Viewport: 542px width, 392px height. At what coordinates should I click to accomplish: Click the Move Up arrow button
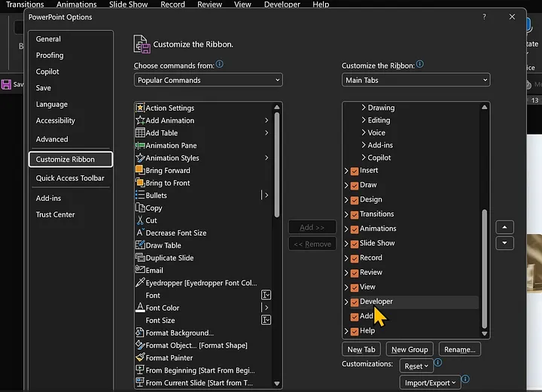[x=504, y=227]
